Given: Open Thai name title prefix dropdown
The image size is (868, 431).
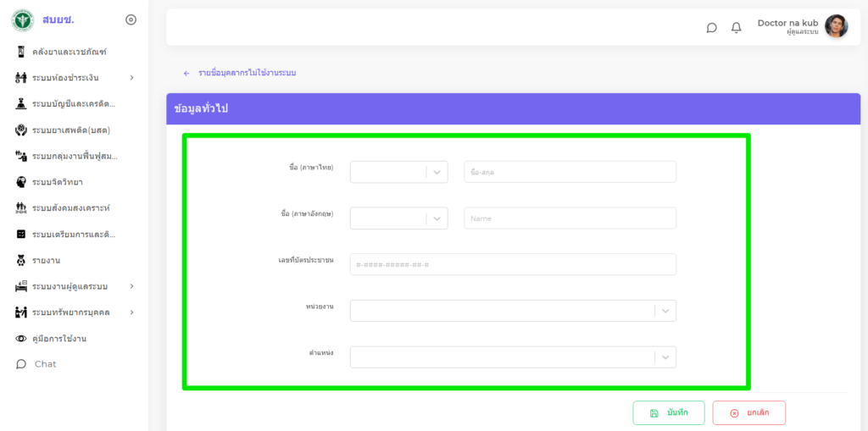Looking at the screenshot, I should coord(398,172).
